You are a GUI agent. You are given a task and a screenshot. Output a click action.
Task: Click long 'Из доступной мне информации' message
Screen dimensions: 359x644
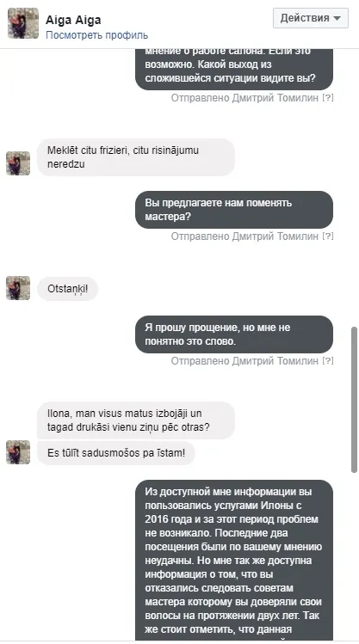(x=234, y=560)
